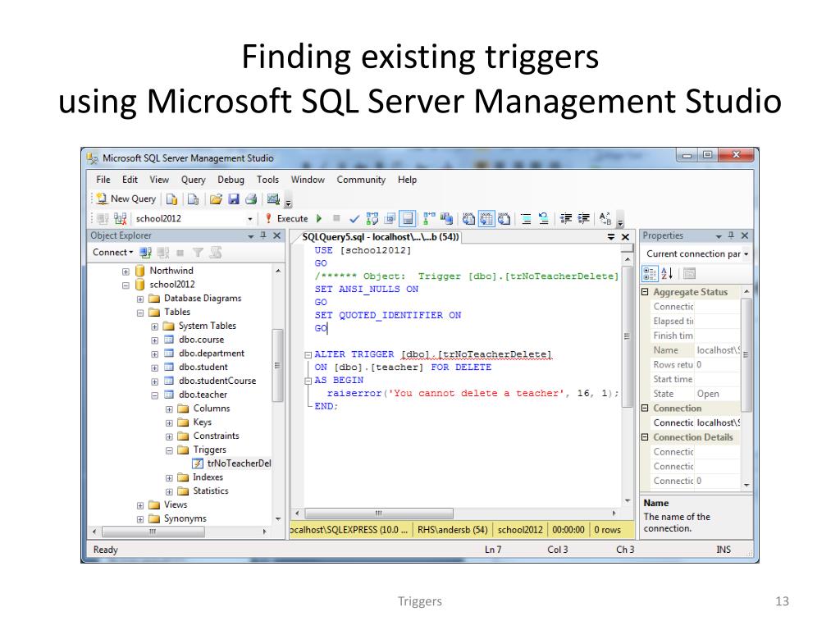The width and height of the screenshot is (840, 630).
Task: Collapse the Aggregate Status section
Action: tap(645, 292)
